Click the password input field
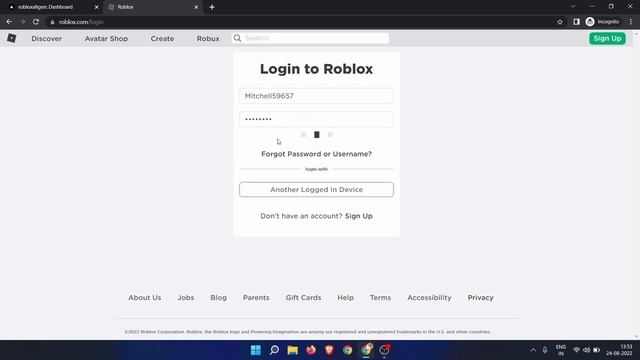The height and width of the screenshot is (360, 640). click(316, 119)
